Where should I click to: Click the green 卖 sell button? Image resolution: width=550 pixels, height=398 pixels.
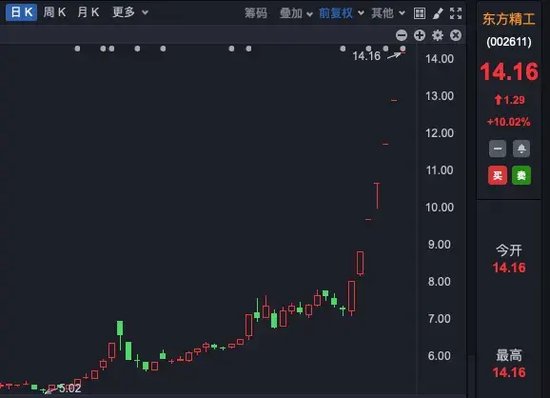(x=521, y=175)
